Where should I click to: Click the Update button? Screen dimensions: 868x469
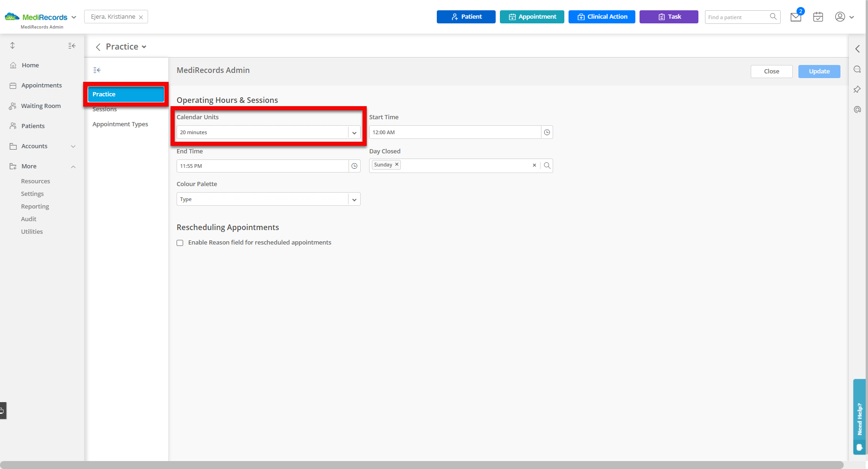(x=819, y=72)
